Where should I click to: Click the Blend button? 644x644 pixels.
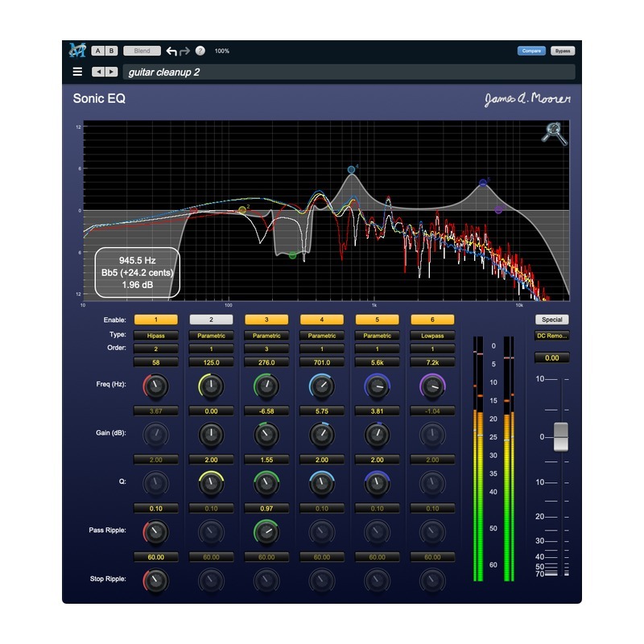[x=142, y=51]
